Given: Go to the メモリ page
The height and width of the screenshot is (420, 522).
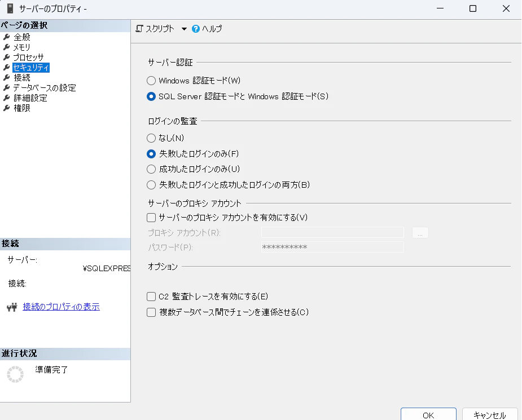Looking at the screenshot, I should [21, 47].
